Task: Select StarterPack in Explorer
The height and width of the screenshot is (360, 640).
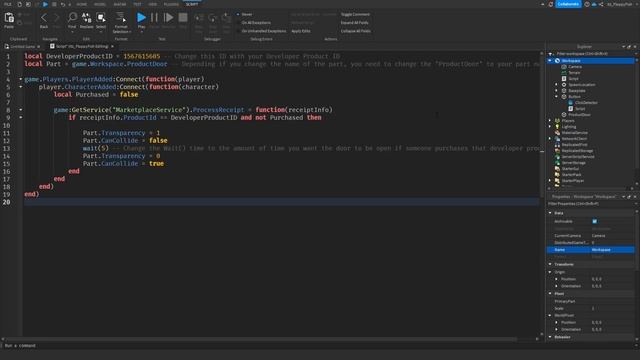Action: [571, 175]
